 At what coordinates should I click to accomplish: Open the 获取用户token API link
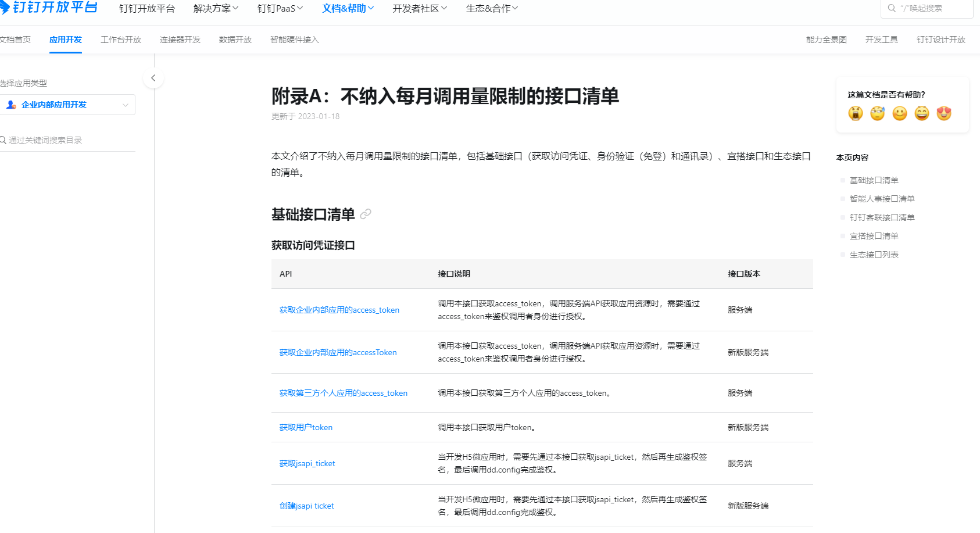click(x=306, y=427)
